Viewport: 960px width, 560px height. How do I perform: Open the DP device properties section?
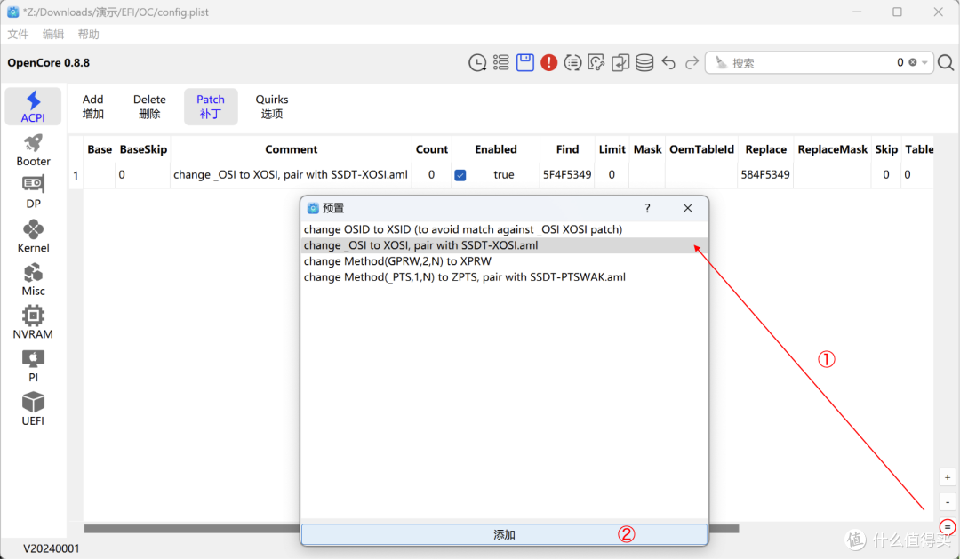[x=33, y=192]
